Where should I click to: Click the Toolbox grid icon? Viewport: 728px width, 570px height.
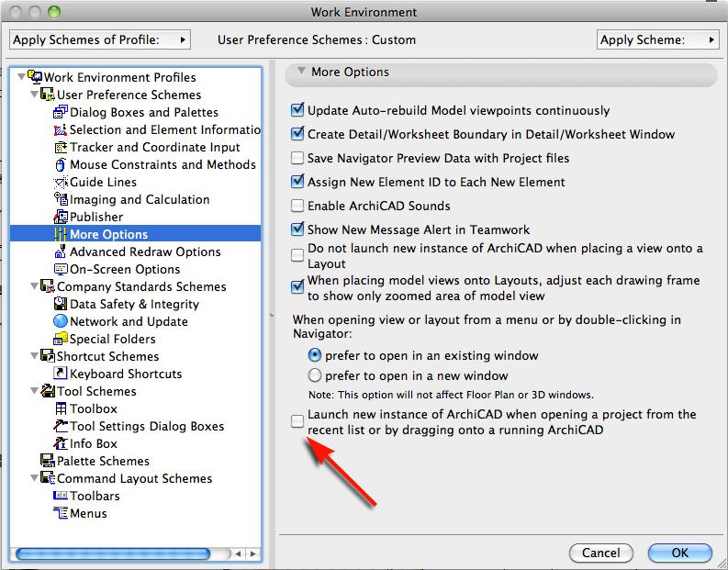(61, 408)
